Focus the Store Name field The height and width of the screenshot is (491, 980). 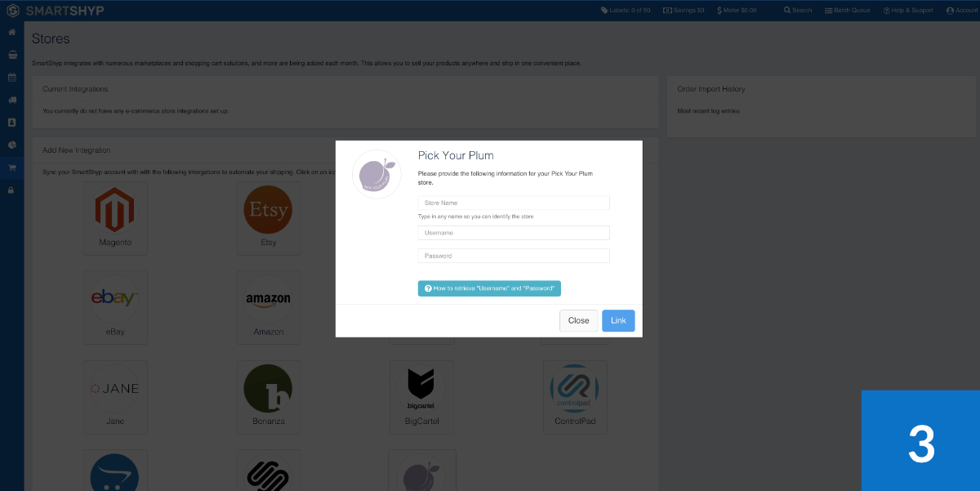pos(514,203)
